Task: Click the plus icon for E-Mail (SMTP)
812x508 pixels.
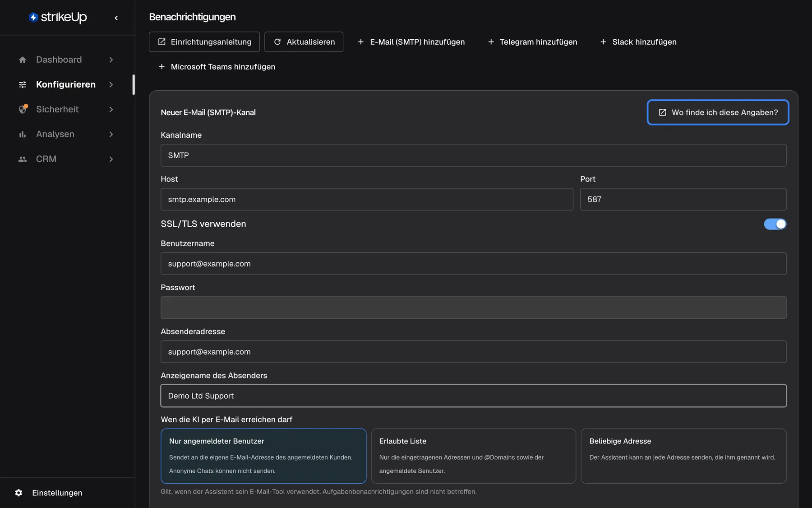Action: point(361,42)
